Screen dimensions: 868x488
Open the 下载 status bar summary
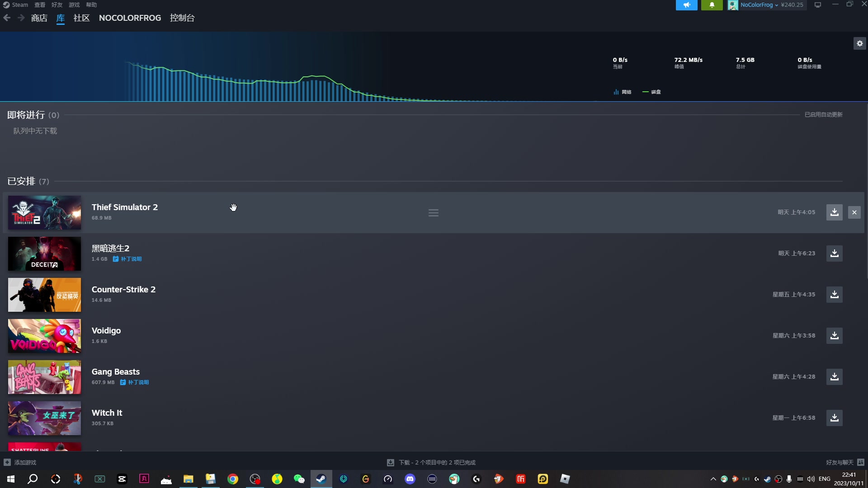431,462
